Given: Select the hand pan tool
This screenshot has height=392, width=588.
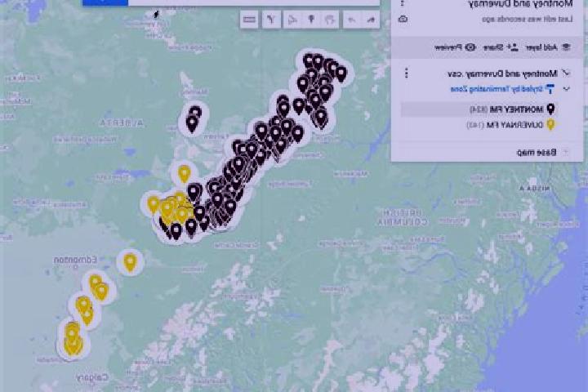Looking at the screenshot, I should pyautogui.click(x=330, y=20).
